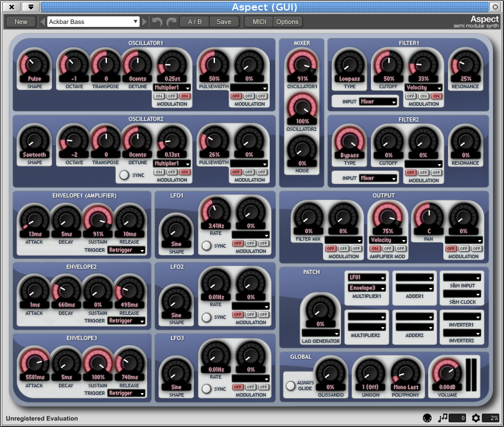Click the Oscillator2 OCTAVE knob
504x427 pixels.
[74, 141]
